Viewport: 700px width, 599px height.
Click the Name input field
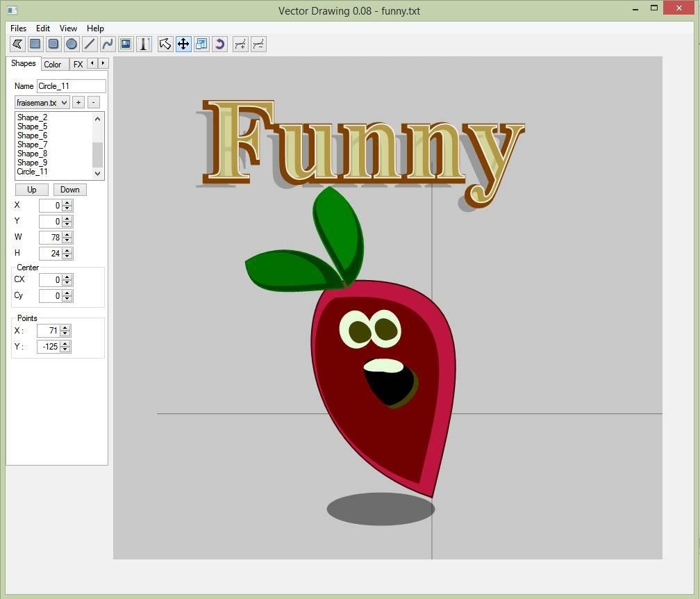pos(71,86)
